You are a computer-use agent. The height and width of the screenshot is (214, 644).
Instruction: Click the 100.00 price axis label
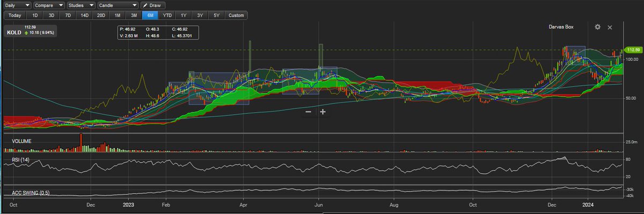point(632,59)
